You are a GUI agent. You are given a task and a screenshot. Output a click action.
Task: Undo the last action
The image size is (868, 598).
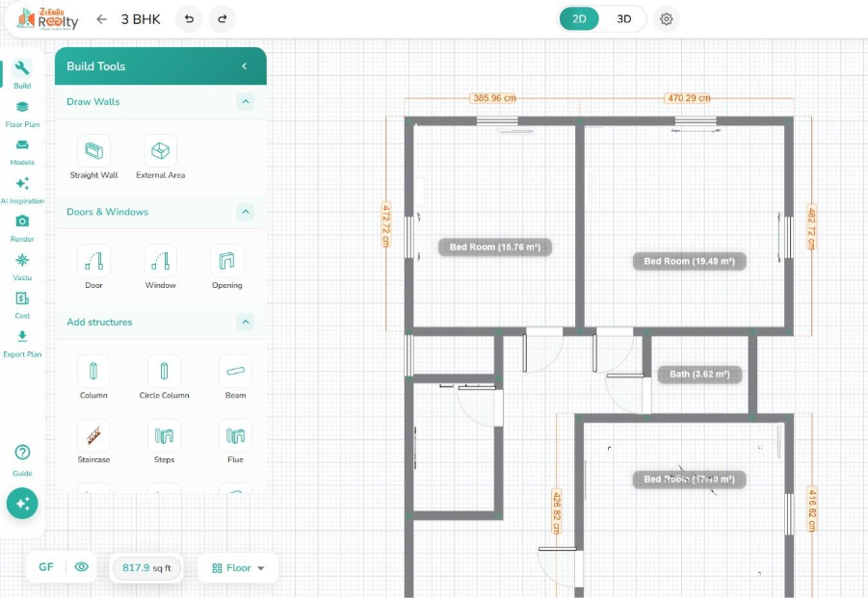[x=189, y=19]
